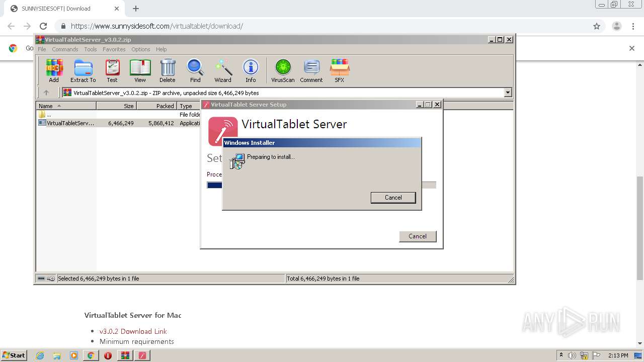Cancel the VirtualTablet Server Setup

[x=418, y=236]
